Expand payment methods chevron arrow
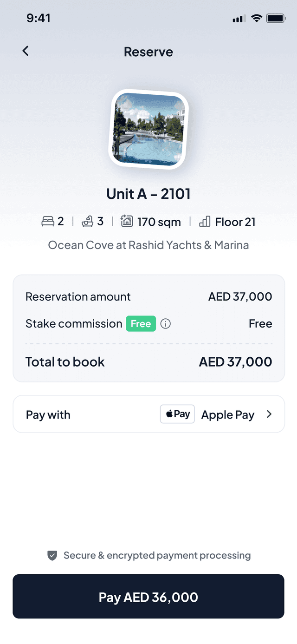Screen dimensions: 297x644 click(269, 414)
